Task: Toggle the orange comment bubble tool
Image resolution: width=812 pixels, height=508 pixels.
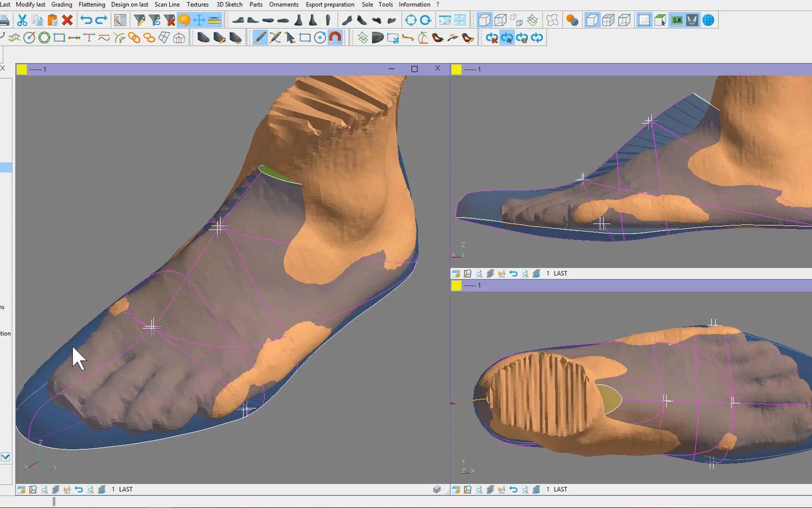Action: coord(184,20)
